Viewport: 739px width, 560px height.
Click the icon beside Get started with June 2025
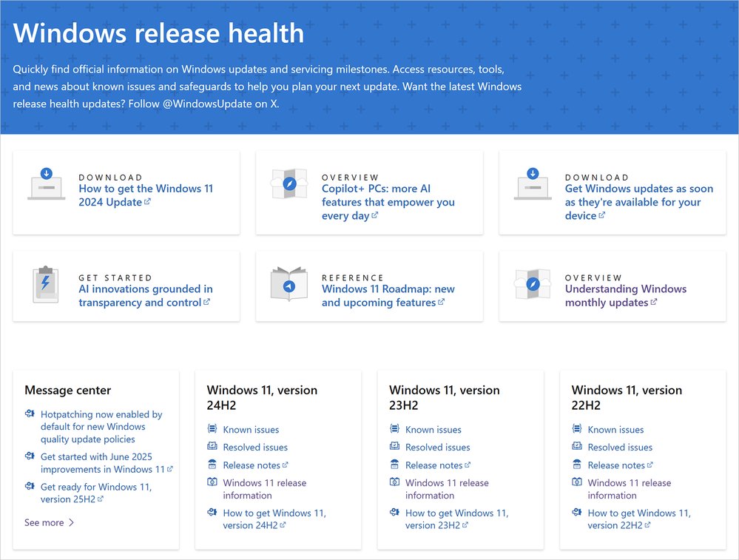pyautogui.click(x=30, y=456)
